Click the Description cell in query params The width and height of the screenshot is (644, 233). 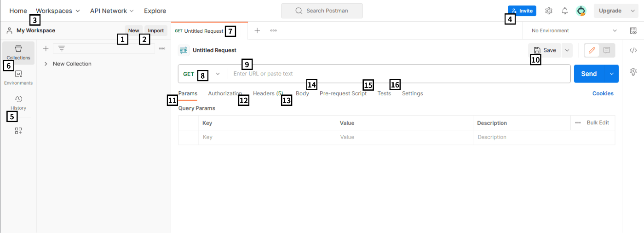(x=544, y=137)
